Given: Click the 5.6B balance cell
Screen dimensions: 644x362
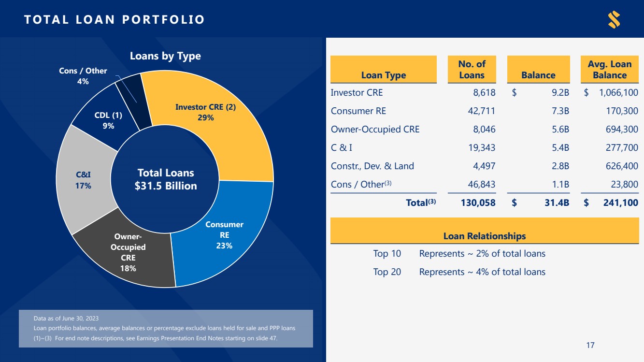Looking at the screenshot, I should click(560, 129).
